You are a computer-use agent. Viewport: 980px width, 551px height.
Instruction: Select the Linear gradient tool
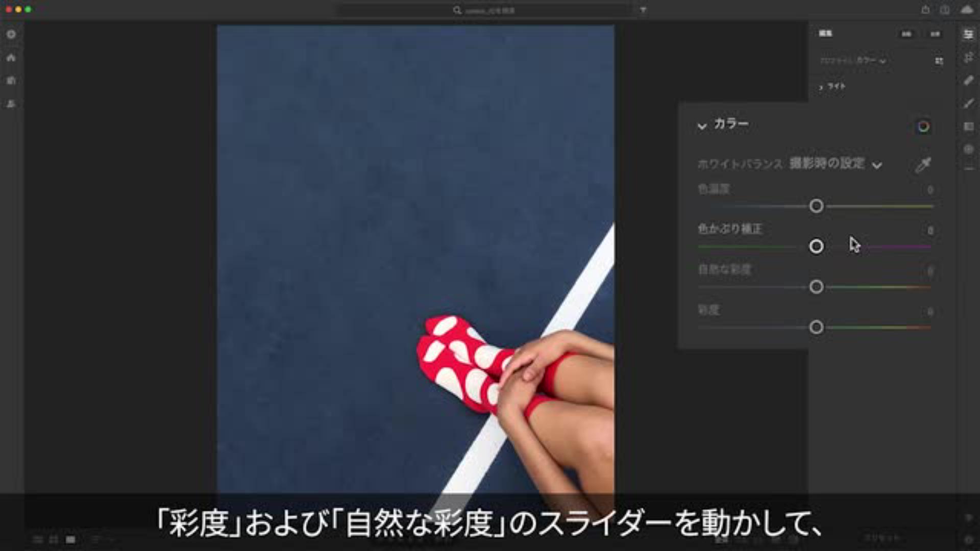click(968, 126)
